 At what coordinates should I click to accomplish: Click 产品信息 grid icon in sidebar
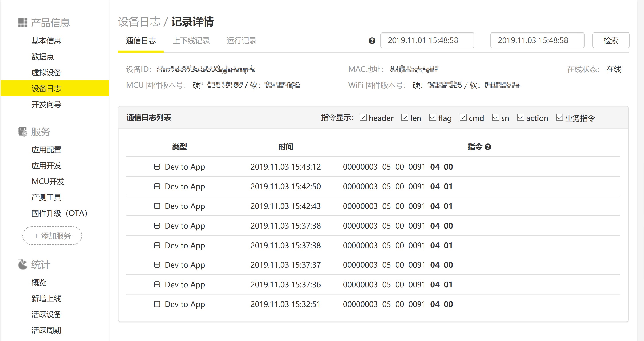(23, 23)
